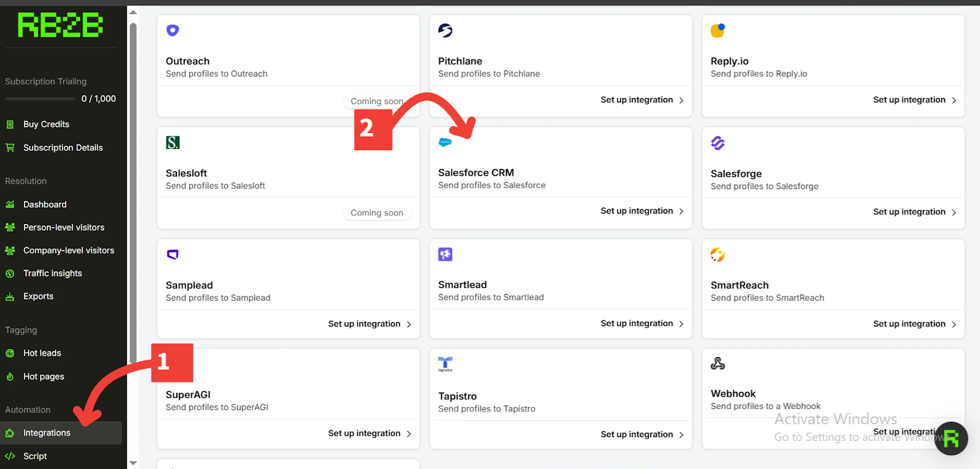Click the Hot pages flame icon

[10, 377]
